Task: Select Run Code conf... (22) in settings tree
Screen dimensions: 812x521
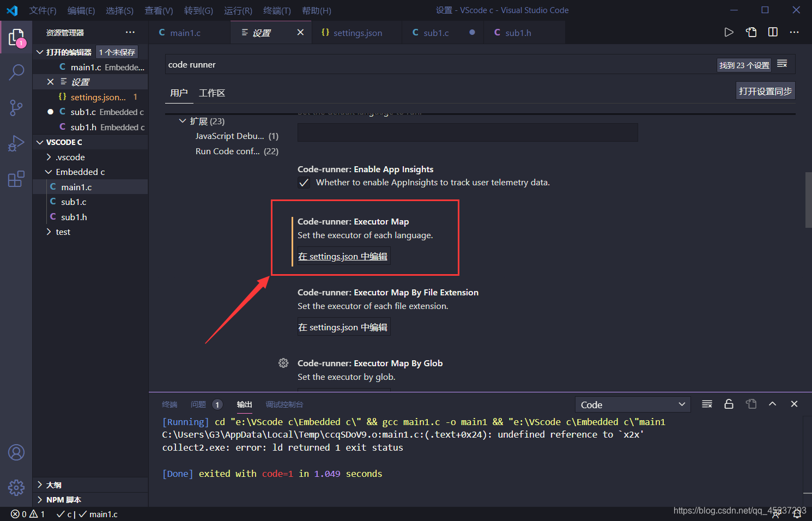Action: click(237, 151)
